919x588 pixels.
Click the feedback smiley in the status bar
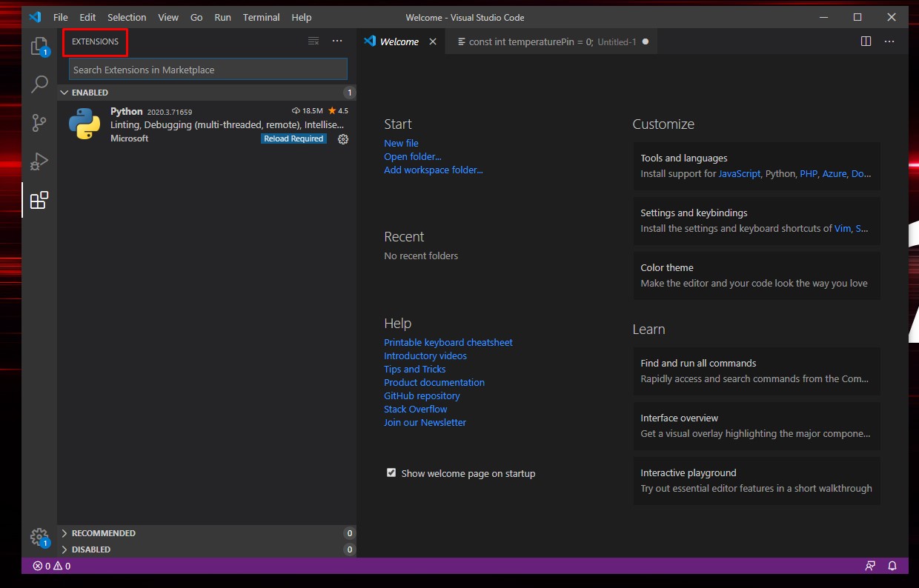point(870,565)
